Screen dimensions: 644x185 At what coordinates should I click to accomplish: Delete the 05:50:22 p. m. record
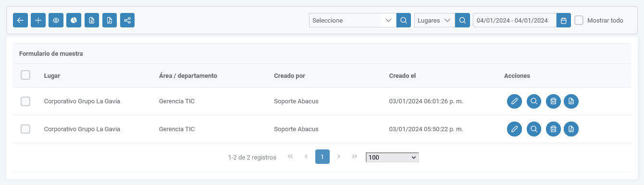tap(553, 129)
